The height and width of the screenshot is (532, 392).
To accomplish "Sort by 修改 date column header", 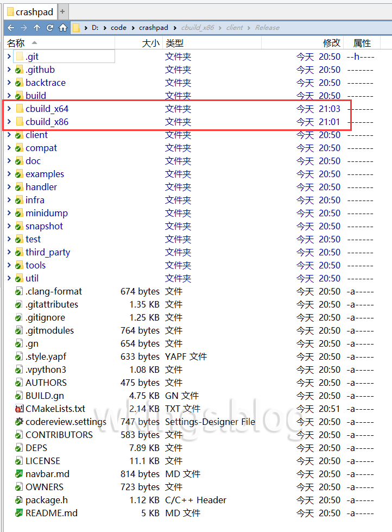I will (x=331, y=43).
